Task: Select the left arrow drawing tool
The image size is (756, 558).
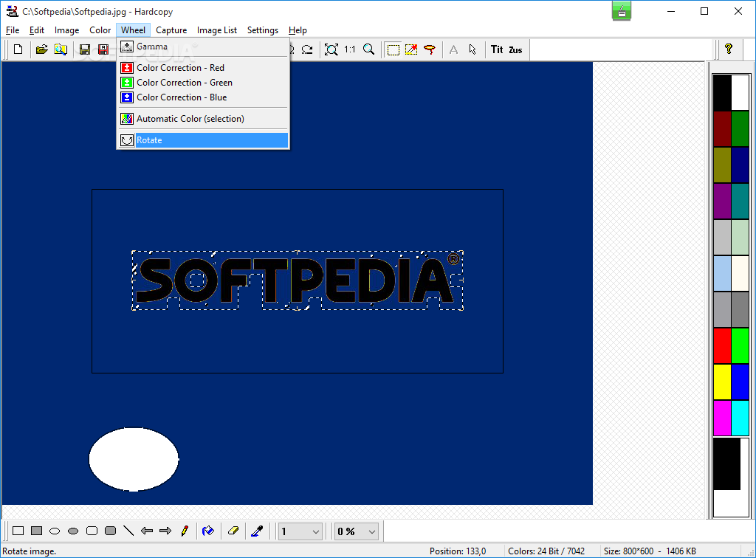Action: [x=147, y=531]
